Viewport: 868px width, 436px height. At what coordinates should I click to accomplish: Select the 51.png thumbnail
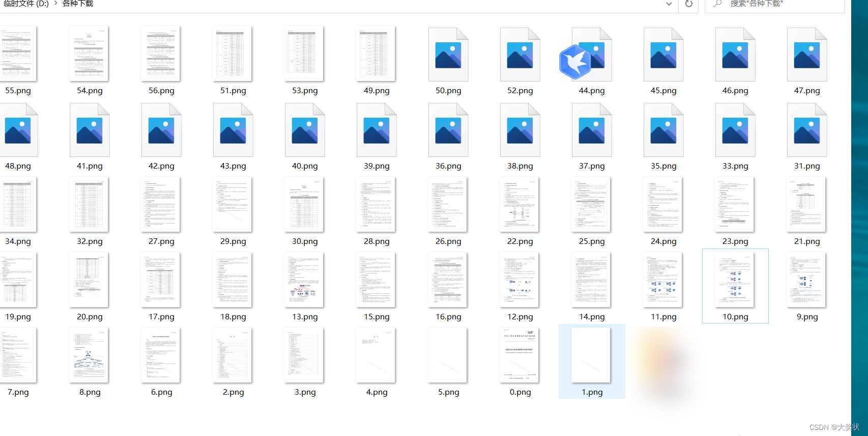pyautogui.click(x=233, y=53)
